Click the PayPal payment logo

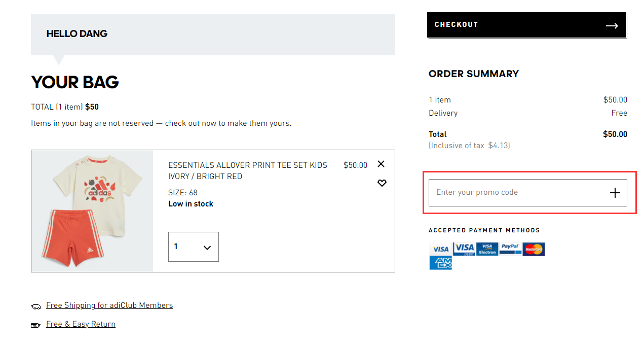510,249
